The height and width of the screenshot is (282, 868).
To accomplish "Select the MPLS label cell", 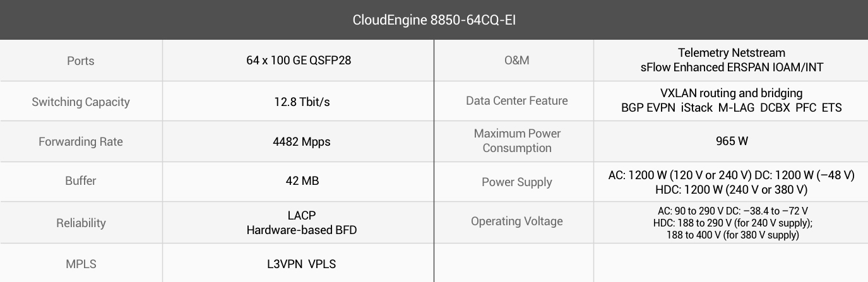I will [81, 263].
